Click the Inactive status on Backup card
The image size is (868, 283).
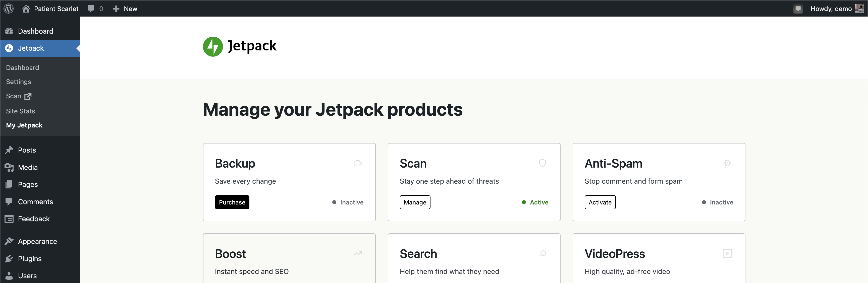point(348,202)
